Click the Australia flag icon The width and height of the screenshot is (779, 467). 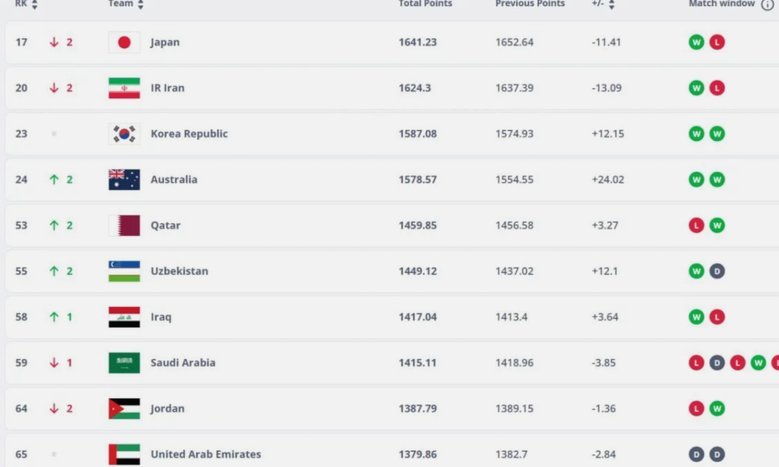[x=124, y=179]
